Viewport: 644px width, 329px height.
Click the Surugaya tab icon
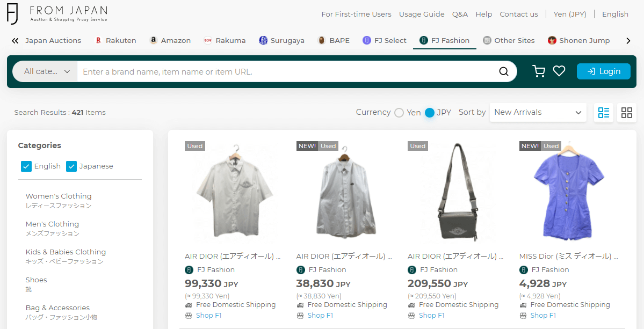pos(263,40)
